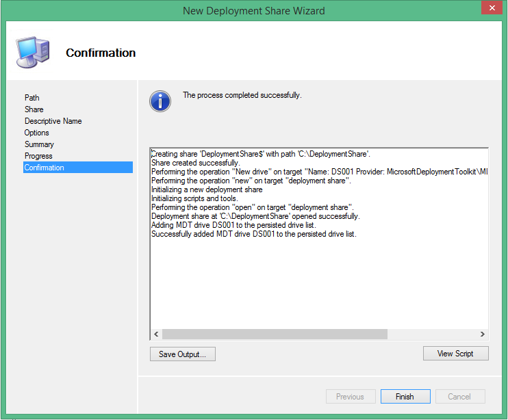Go to the Share step
Viewport: 508px width, 420px height.
[x=34, y=109]
